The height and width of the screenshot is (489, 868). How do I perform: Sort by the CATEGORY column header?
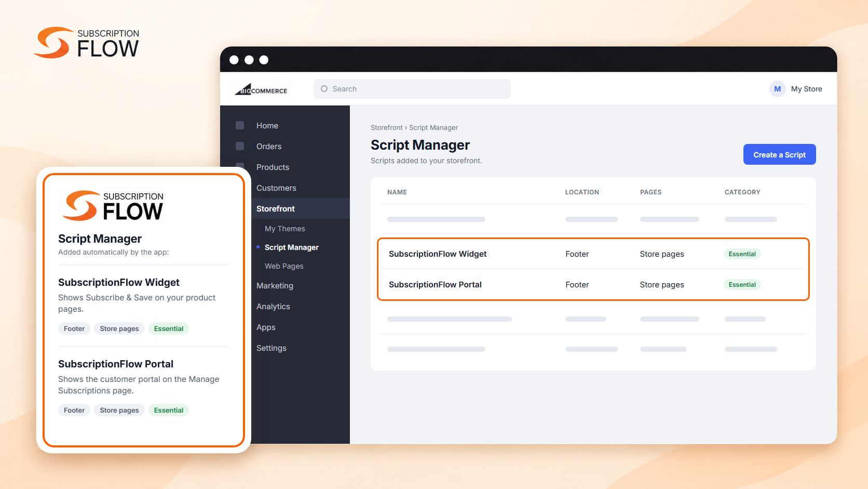pos(742,192)
